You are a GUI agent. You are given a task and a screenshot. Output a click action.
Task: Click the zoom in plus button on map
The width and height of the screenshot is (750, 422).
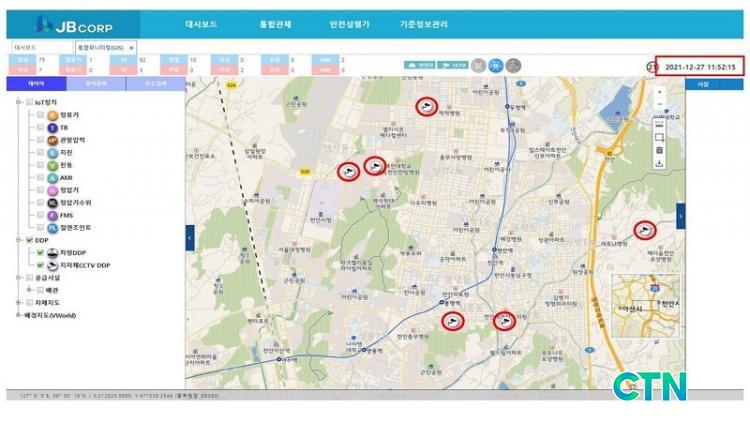659,93
